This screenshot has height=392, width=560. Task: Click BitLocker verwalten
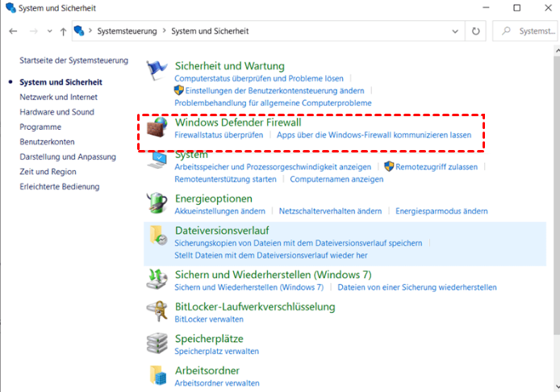[209, 319]
